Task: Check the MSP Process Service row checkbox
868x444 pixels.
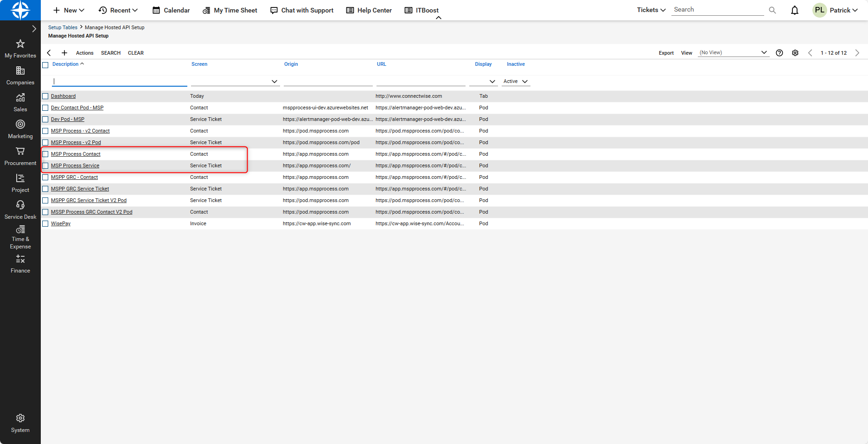Action: (x=45, y=166)
